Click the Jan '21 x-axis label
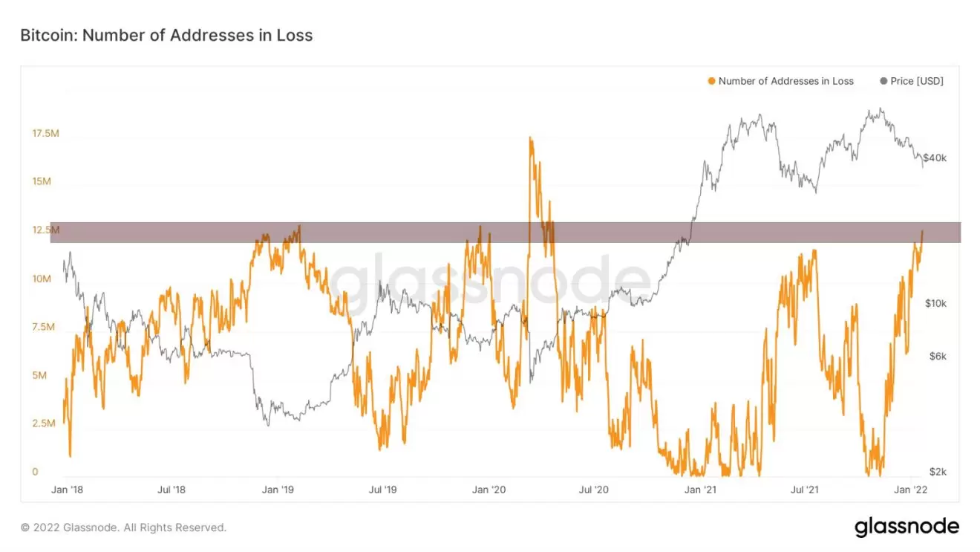Screen dimensions: 980x552 click(x=701, y=490)
